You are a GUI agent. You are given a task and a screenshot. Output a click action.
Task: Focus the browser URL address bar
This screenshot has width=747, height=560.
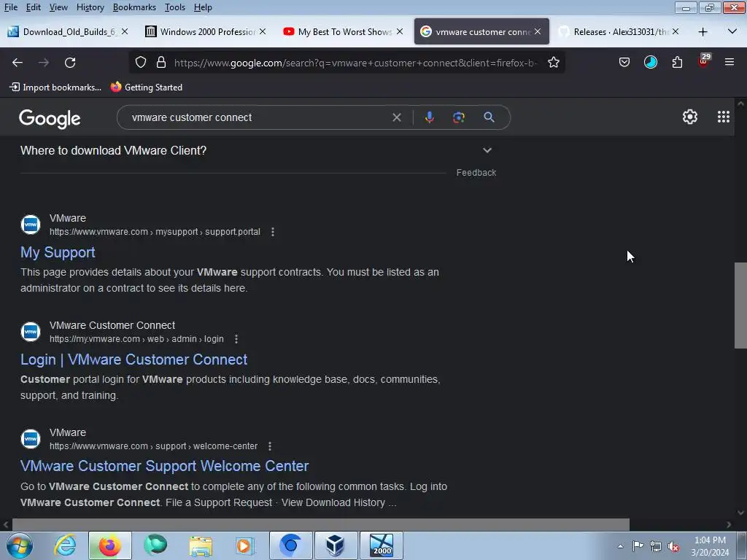point(355,63)
